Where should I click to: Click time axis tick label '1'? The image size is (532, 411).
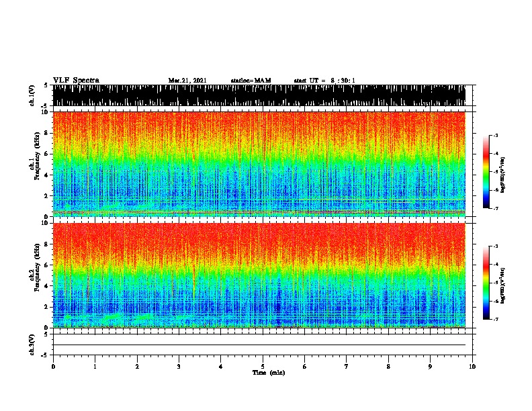pyautogui.click(x=95, y=367)
